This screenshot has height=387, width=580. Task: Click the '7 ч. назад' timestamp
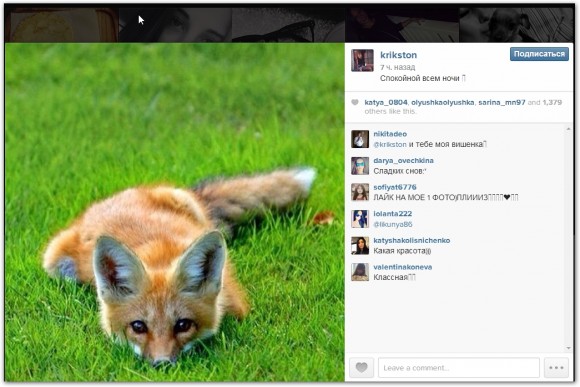[x=398, y=67]
